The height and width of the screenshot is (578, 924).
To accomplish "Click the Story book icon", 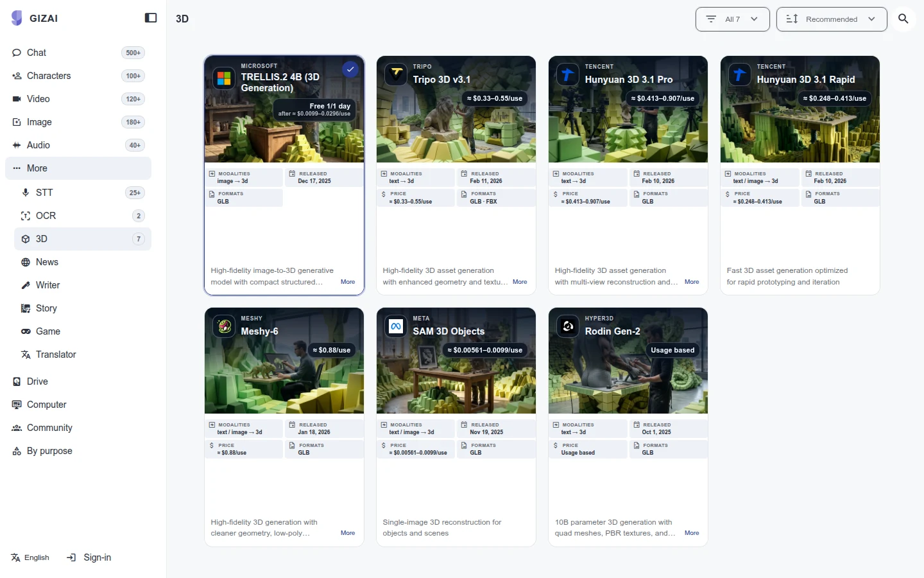I will point(26,308).
